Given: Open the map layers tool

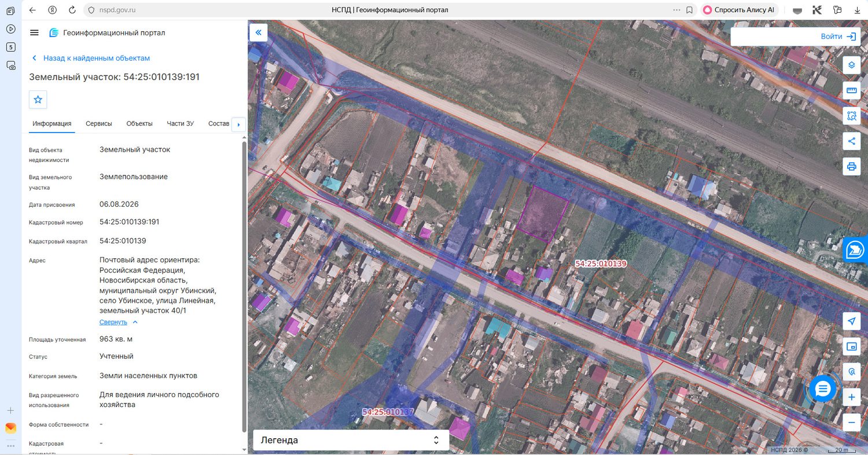Looking at the screenshot, I should tap(851, 64).
